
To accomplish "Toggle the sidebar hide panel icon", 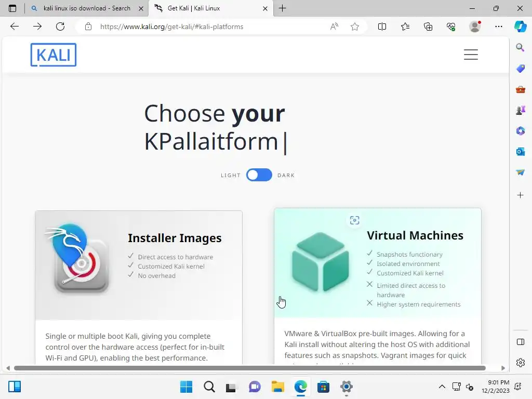I will pyautogui.click(x=520, y=342).
